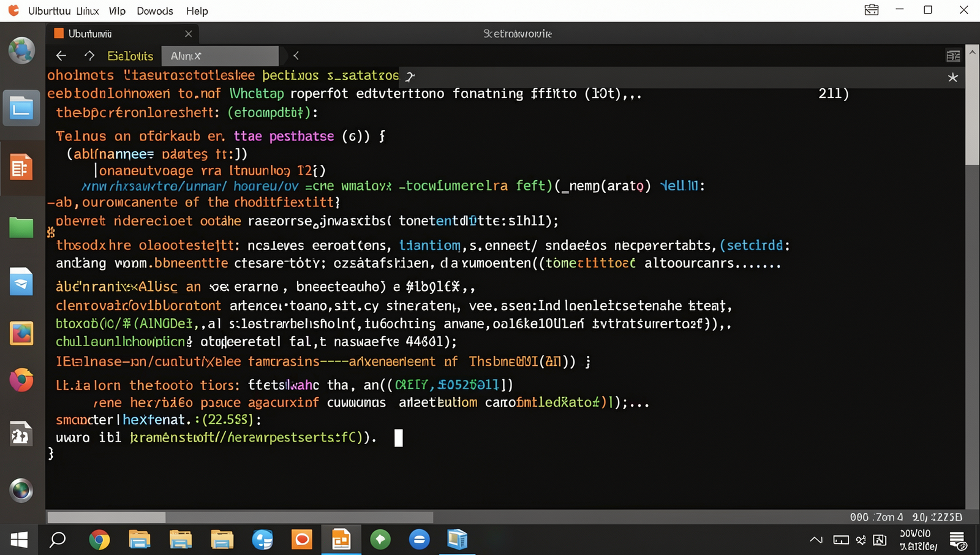This screenshot has height=555, width=980.
Task: Click the taskbar clock
Action: tap(918, 540)
